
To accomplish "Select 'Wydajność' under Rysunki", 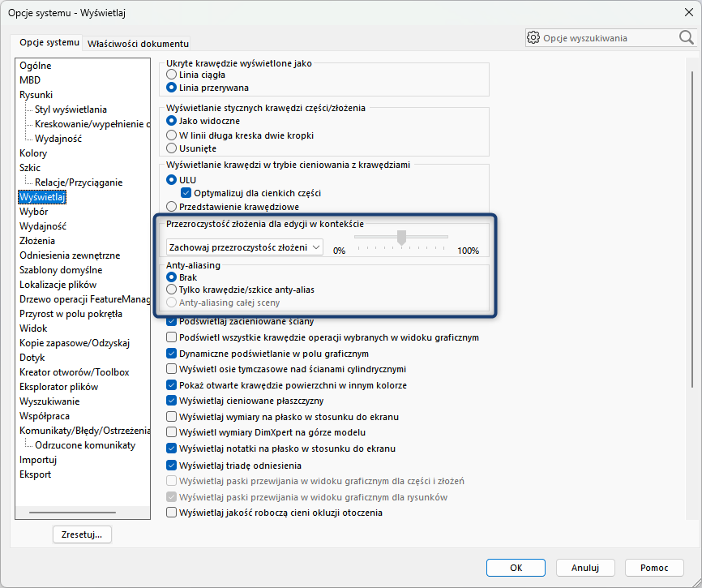I will click(x=58, y=139).
